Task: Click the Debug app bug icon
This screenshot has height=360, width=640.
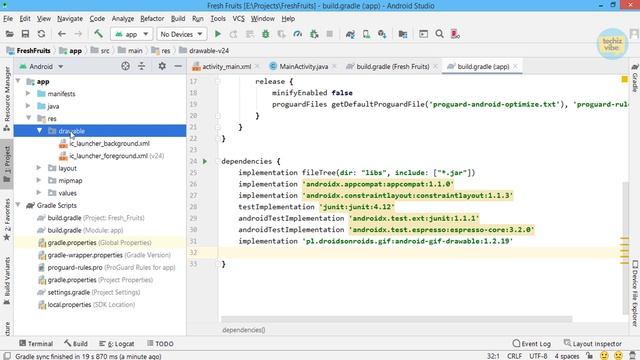Action: coord(266,34)
